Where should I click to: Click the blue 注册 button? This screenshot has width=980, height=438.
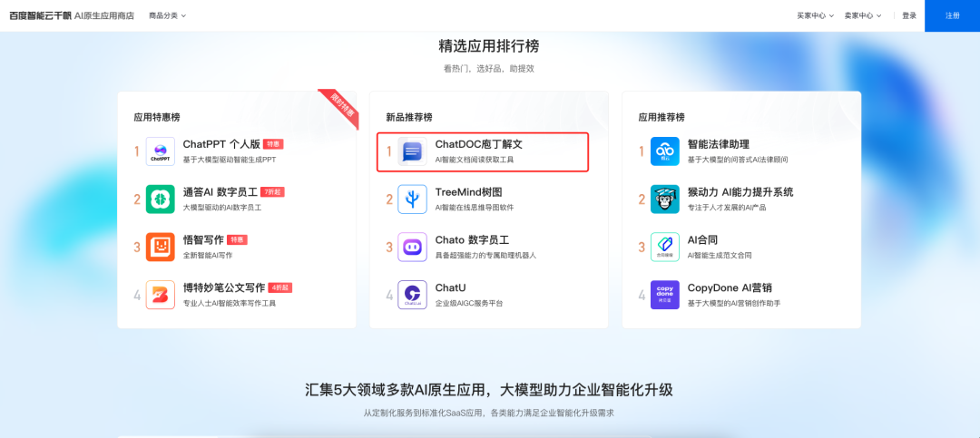[953, 15]
